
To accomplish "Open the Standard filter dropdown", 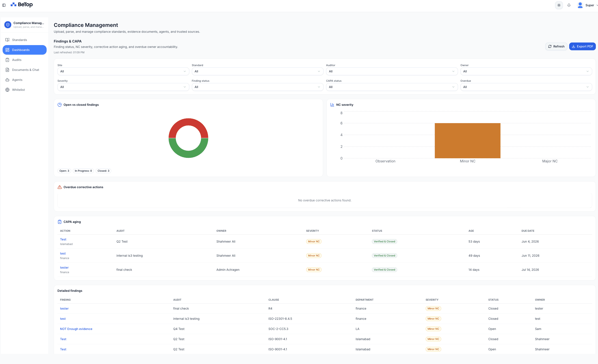I will (257, 71).
